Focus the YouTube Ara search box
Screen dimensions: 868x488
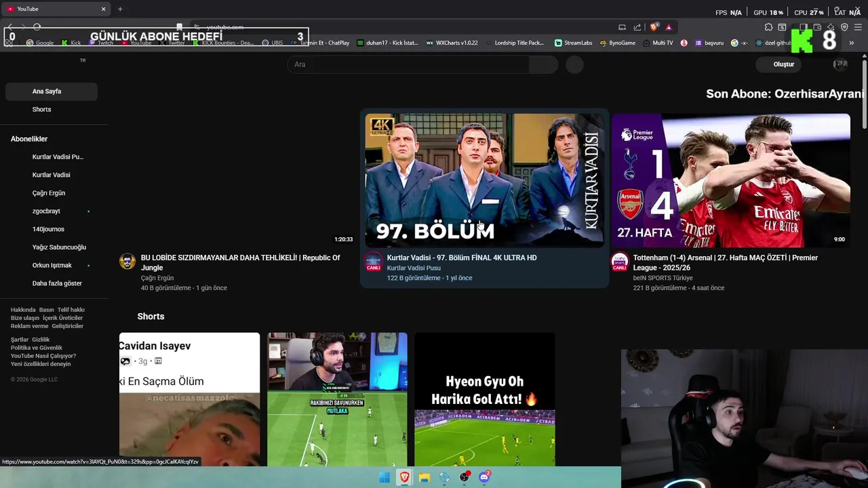(408, 64)
